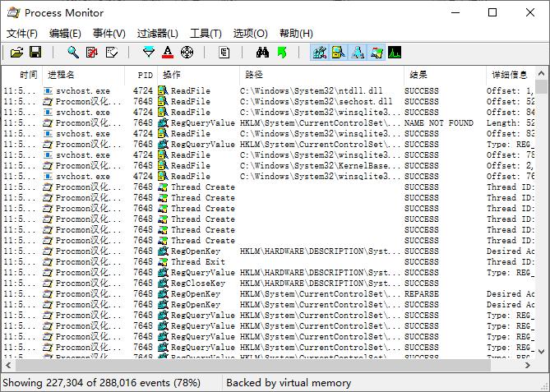The height and width of the screenshot is (392, 550).
Task: Click the Process Monitor title bar icon
Action: coord(14,13)
